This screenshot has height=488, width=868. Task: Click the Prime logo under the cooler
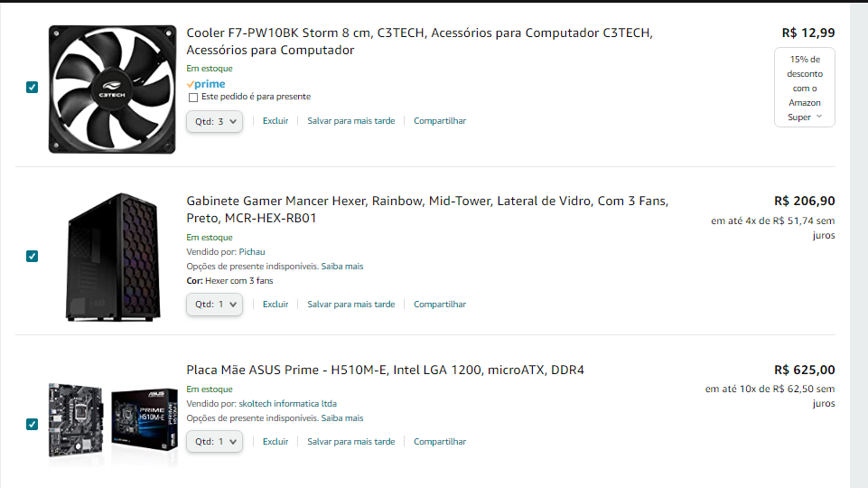(206, 84)
